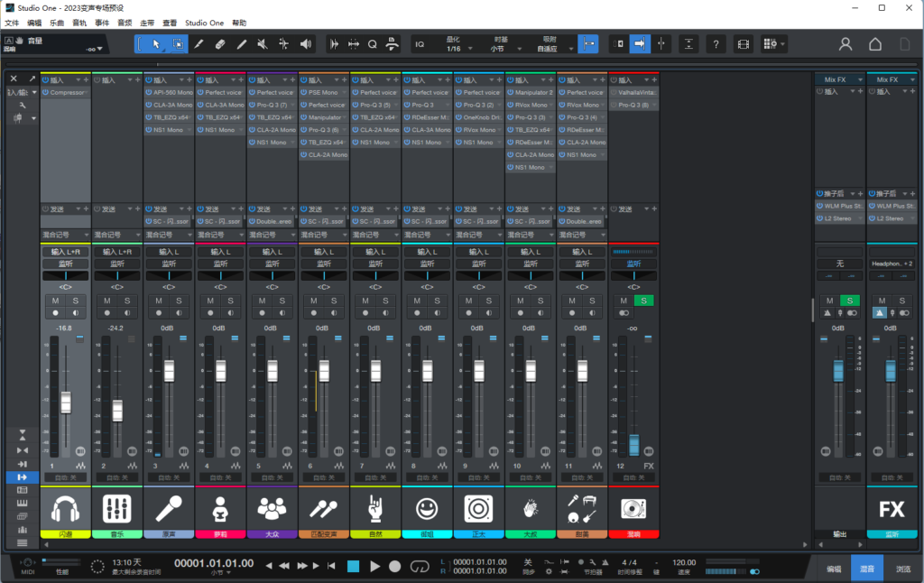Viewport: 924px width, 583px height.
Task: Open the 输入 L+R input selector on channel 1
Action: 65,252
